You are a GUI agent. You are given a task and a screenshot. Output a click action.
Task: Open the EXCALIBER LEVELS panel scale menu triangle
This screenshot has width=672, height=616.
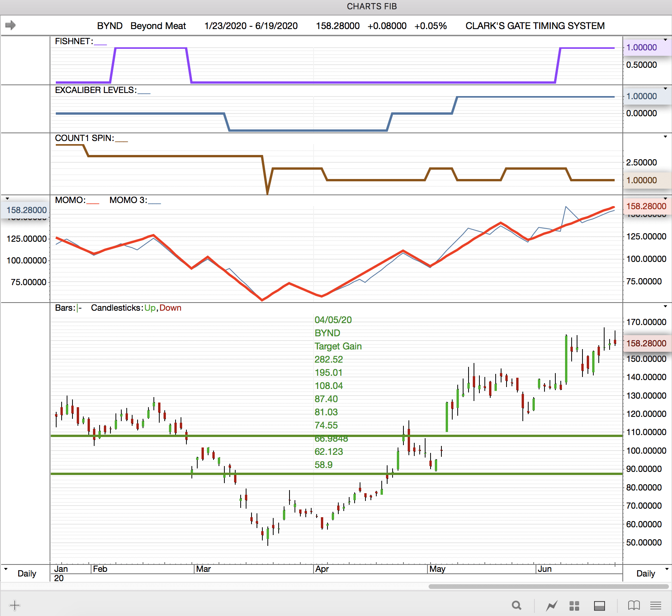click(x=665, y=89)
